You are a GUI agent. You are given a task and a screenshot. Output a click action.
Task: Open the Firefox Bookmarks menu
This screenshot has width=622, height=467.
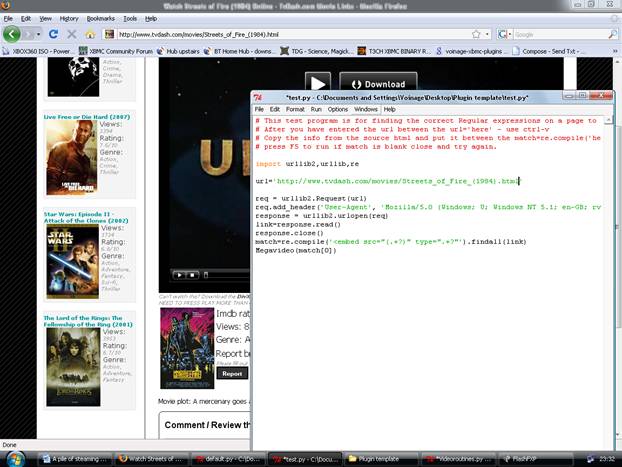pyautogui.click(x=101, y=19)
